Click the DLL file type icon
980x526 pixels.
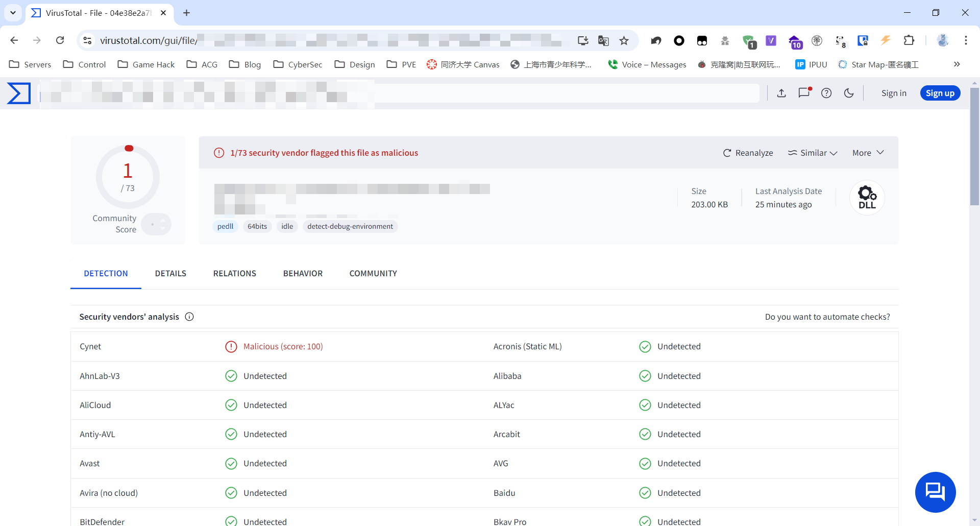tap(867, 198)
